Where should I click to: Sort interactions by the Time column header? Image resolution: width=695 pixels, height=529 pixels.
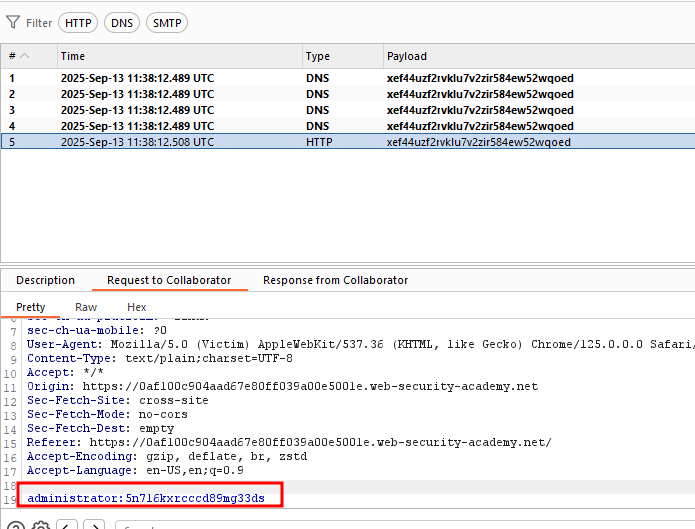180,56
